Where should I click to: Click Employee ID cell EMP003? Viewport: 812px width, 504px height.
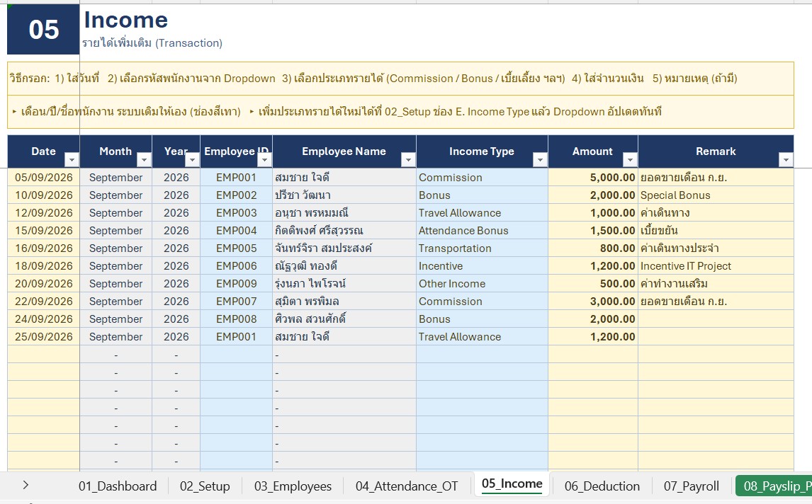[x=236, y=212]
